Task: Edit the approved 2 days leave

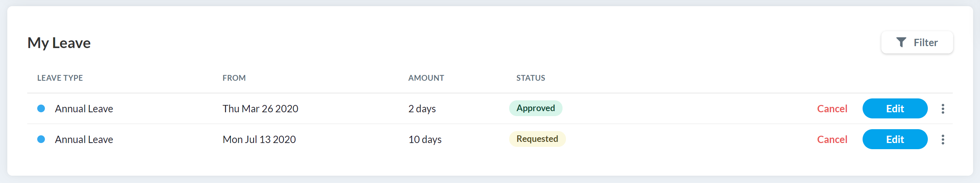Action: click(x=895, y=108)
